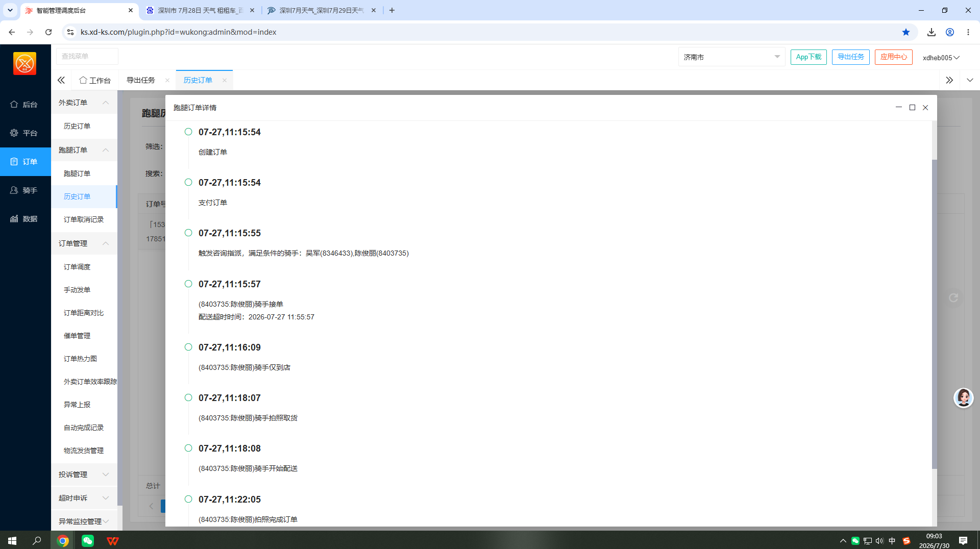Open the xdheb005 user dropdown
Screen dimensions: 980x549
point(941,57)
